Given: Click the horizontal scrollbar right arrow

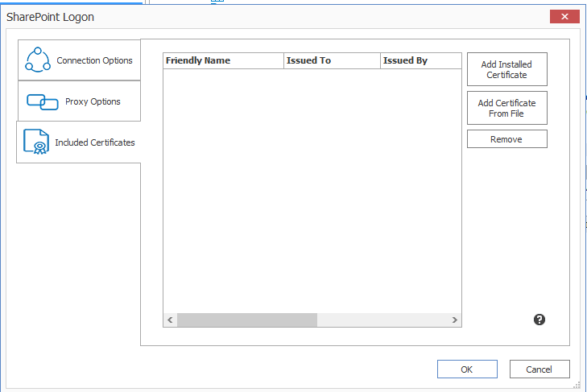Looking at the screenshot, I should tap(454, 320).
